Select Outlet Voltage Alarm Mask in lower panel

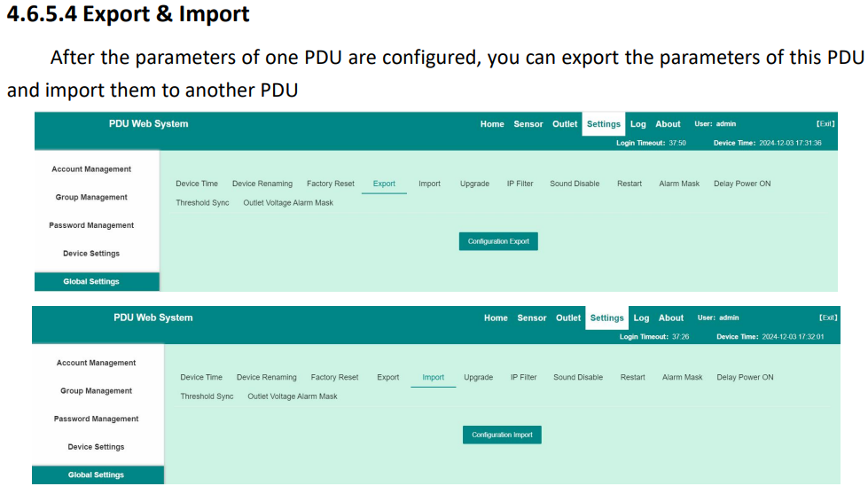coord(293,396)
